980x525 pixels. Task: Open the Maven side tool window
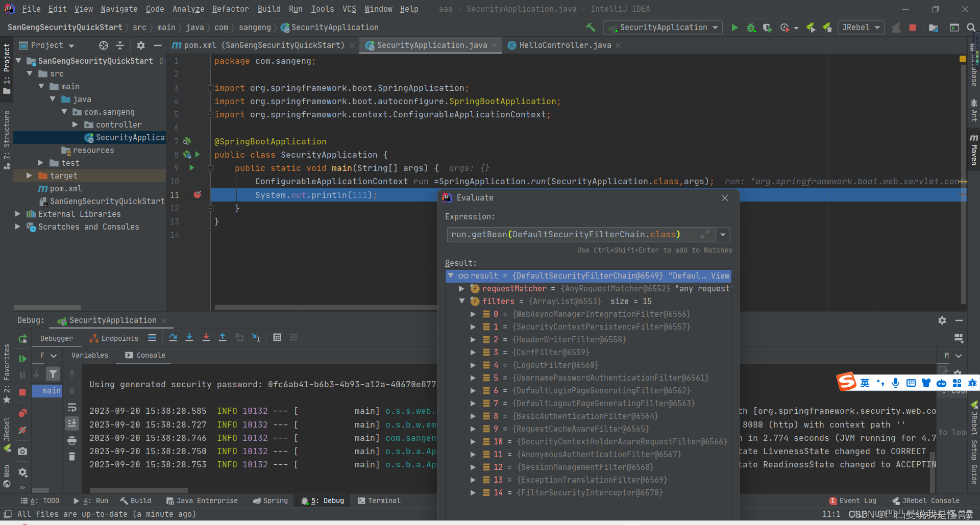pos(974,150)
